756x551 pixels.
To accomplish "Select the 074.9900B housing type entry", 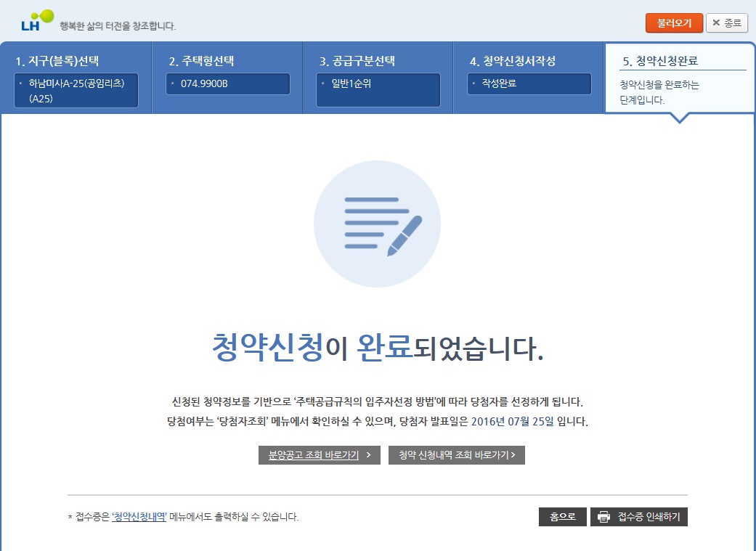I will tap(227, 83).
